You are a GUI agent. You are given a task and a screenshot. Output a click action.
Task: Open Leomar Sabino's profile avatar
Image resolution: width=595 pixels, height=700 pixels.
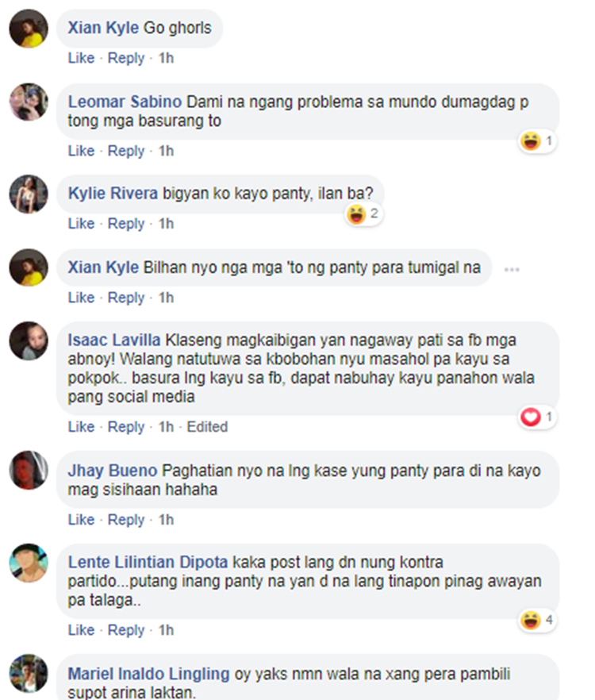(x=29, y=102)
